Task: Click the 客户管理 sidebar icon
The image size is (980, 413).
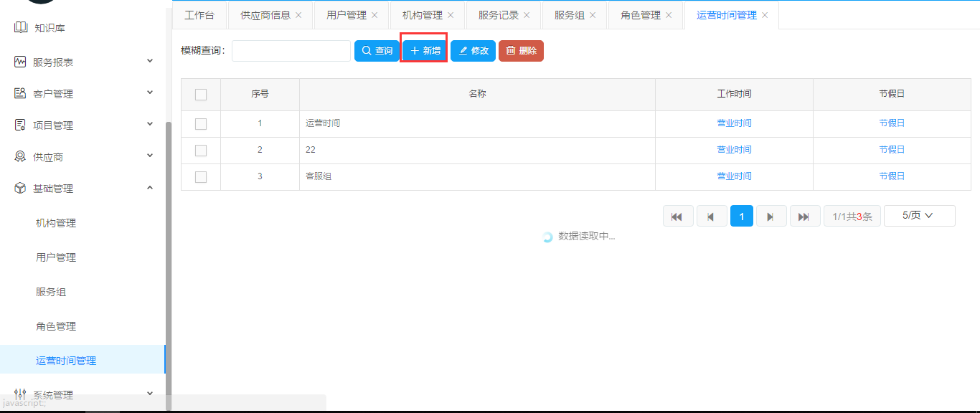Action: click(20, 94)
